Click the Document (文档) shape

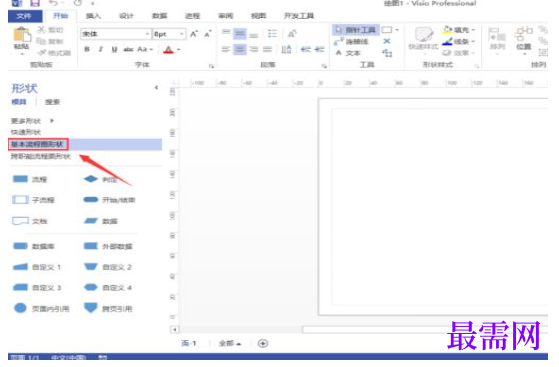click(x=30, y=221)
